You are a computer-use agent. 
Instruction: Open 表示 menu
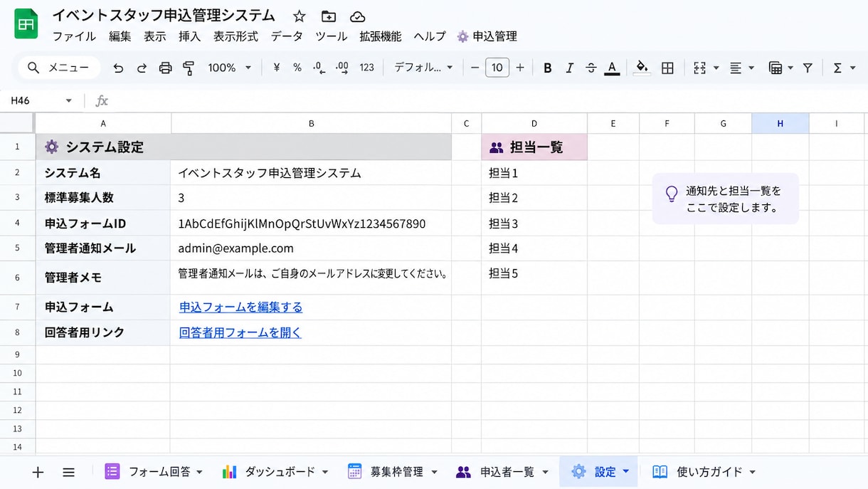(x=154, y=36)
